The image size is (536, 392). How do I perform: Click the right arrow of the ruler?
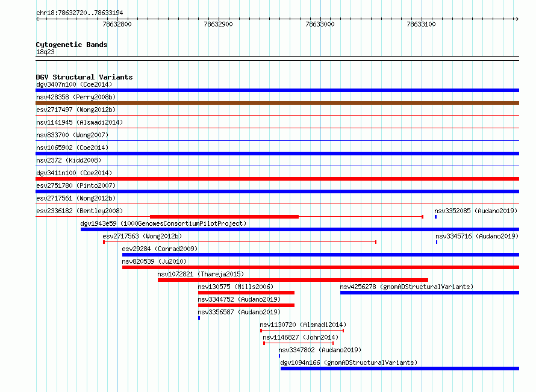(x=517, y=19)
